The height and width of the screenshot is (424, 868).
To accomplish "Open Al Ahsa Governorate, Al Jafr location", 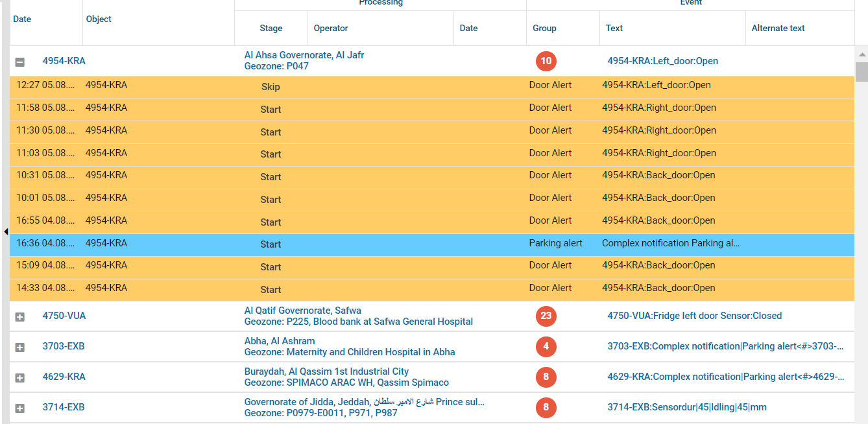I will (304, 56).
